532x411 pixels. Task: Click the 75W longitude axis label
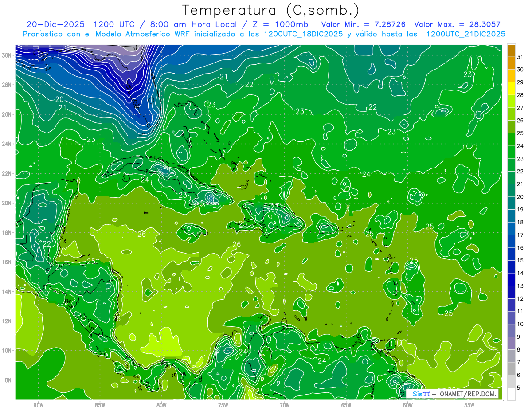tap(223, 405)
